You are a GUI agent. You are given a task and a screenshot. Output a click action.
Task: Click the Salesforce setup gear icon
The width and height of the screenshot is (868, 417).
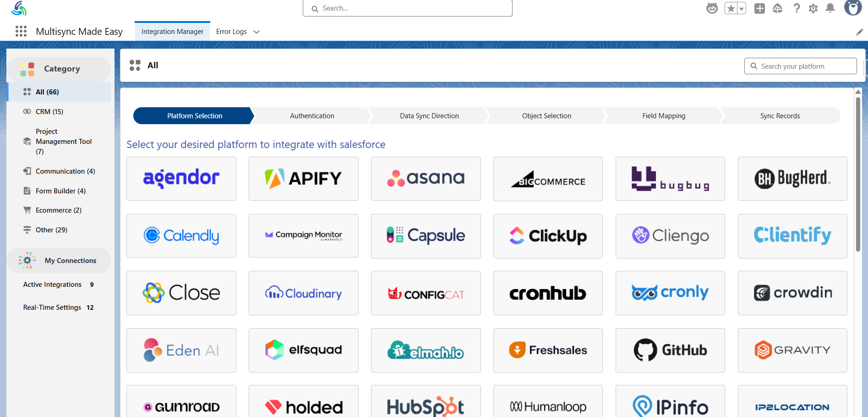click(813, 8)
